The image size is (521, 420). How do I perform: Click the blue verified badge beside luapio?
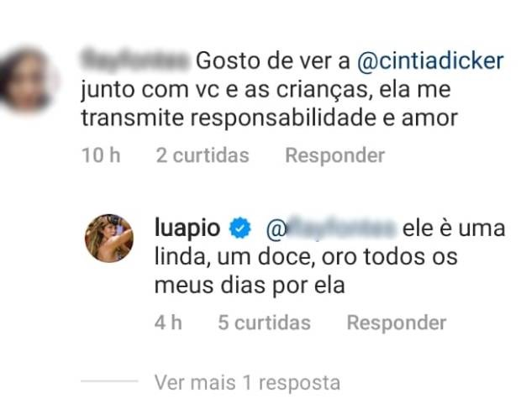tap(242, 228)
